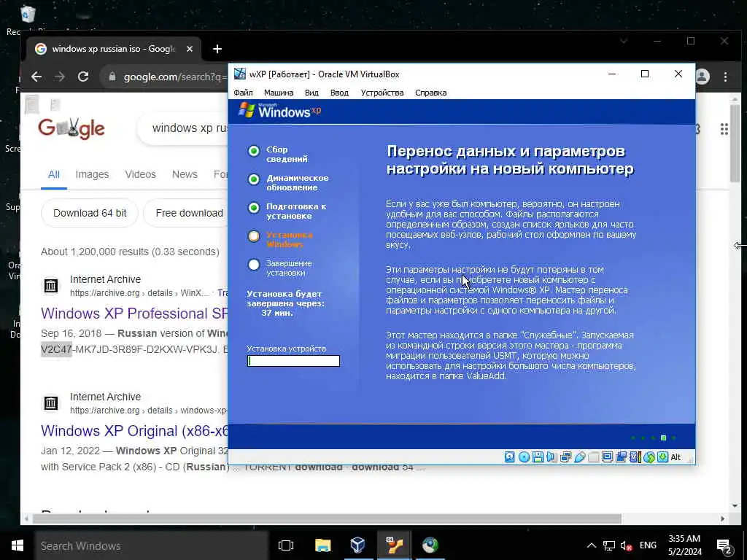The width and height of the screenshot is (747, 560).
Task: Open the Windows notification center
Action: click(724, 546)
